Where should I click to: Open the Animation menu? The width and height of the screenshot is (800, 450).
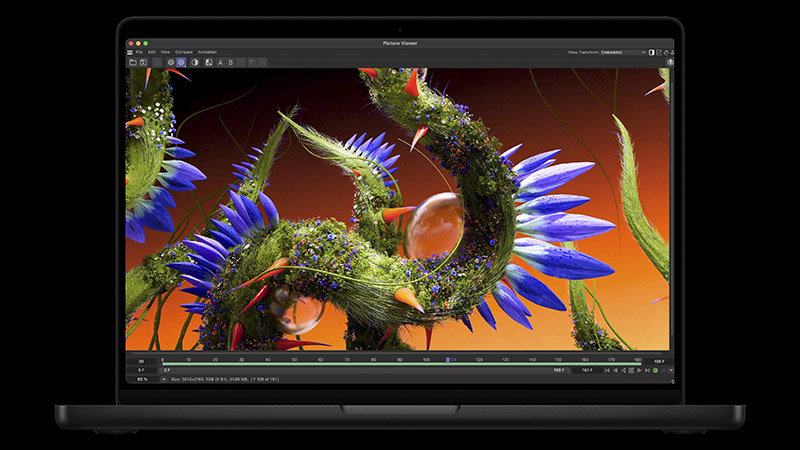point(207,52)
